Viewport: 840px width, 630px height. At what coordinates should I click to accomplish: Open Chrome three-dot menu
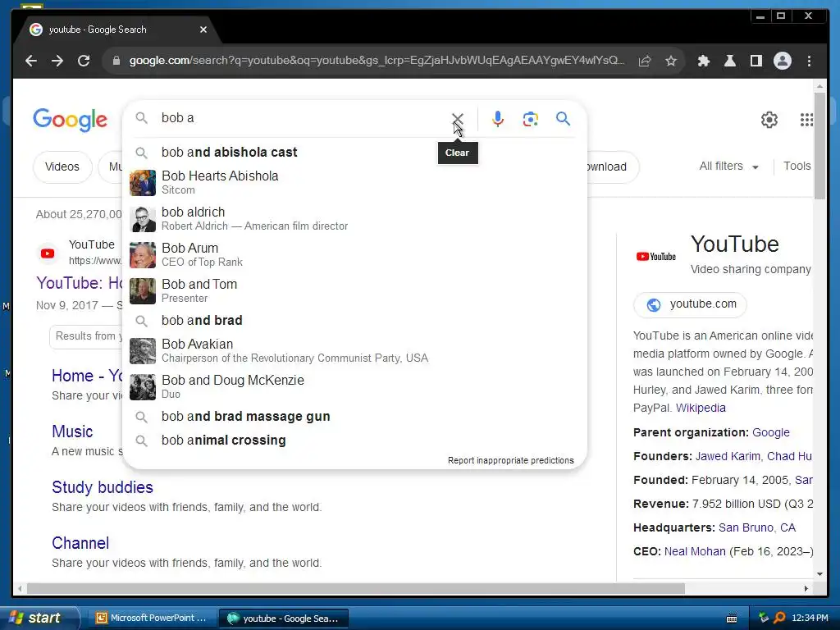(x=809, y=61)
